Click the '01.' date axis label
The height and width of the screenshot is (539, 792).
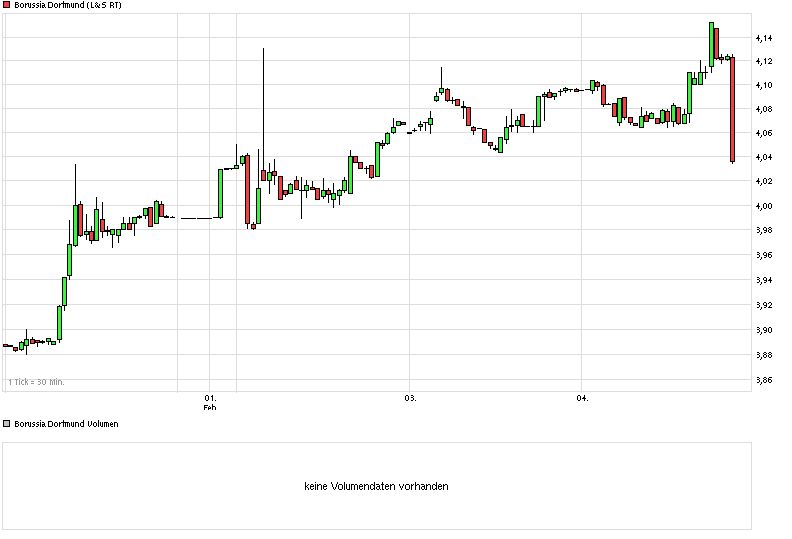[210, 398]
